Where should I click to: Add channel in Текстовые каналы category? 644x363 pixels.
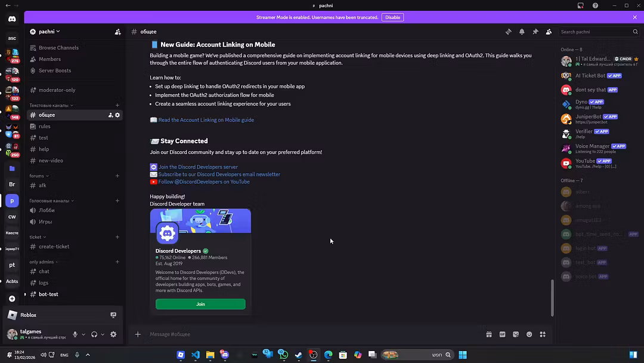(x=117, y=105)
